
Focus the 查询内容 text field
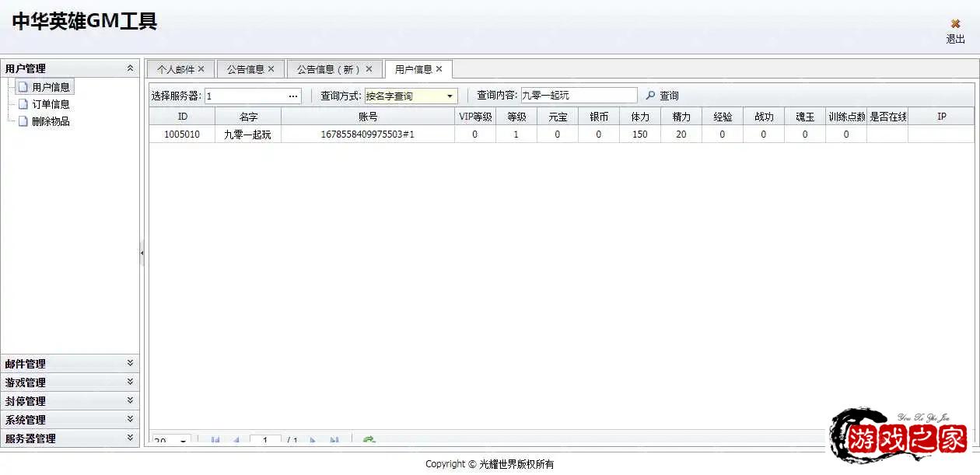(579, 95)
